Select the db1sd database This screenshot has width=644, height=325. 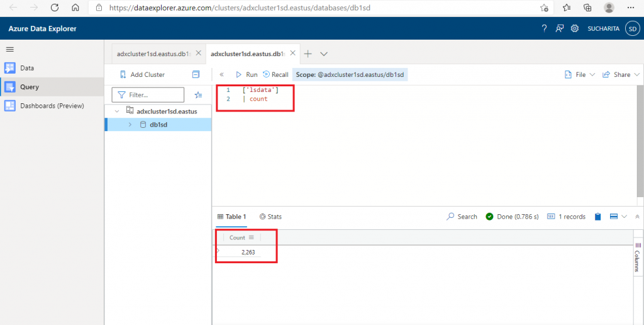point(158,125)
